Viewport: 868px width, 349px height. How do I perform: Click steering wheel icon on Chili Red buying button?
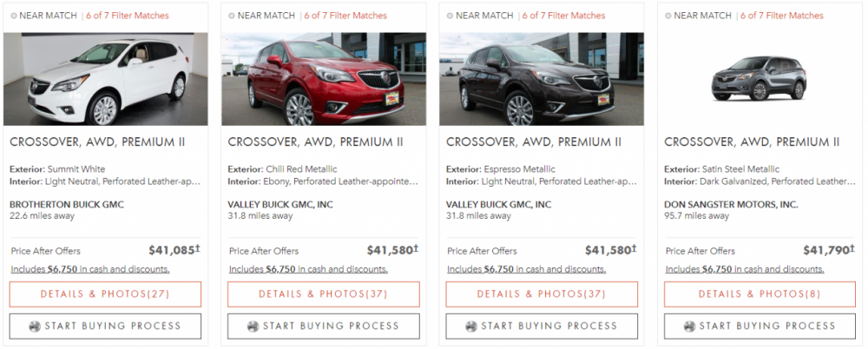pyautogui.click(x=252, y=326)
